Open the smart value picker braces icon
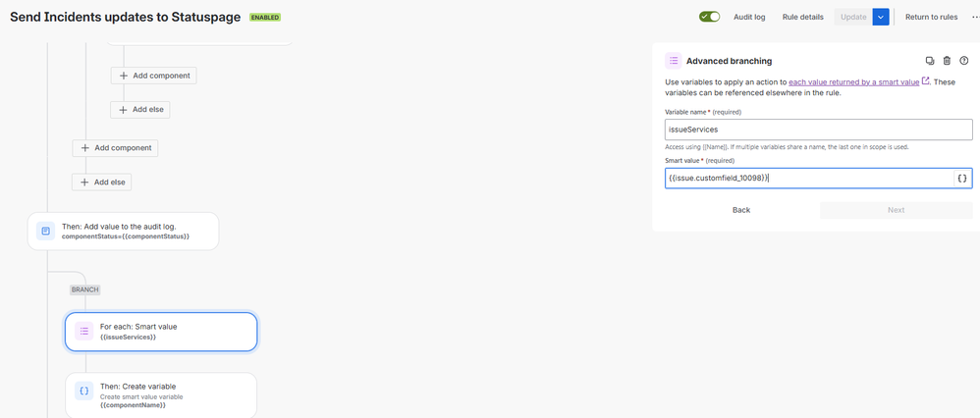The image size is (980, 418). click(x=962, y=178)
